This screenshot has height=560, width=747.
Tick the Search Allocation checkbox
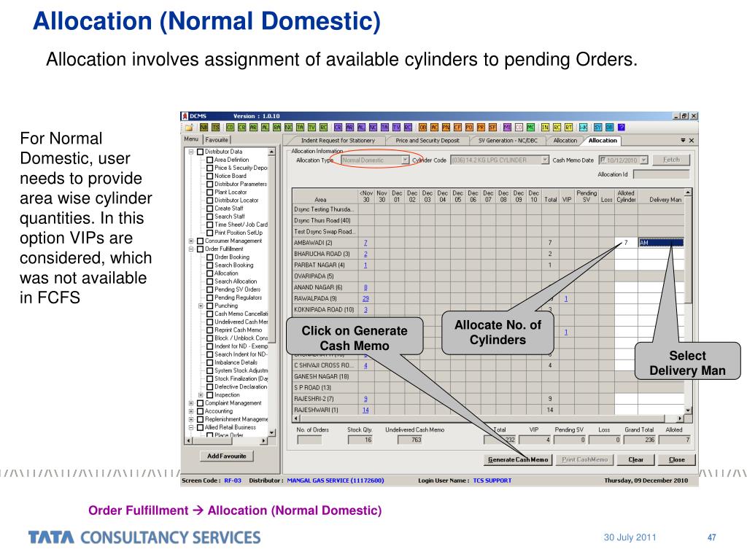click(x=209, y=281)
